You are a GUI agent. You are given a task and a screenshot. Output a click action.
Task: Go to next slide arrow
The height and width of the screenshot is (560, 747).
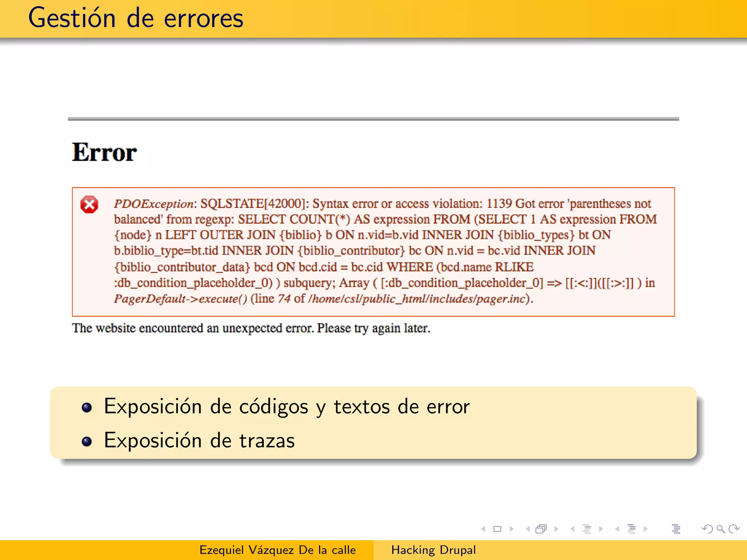512,529
